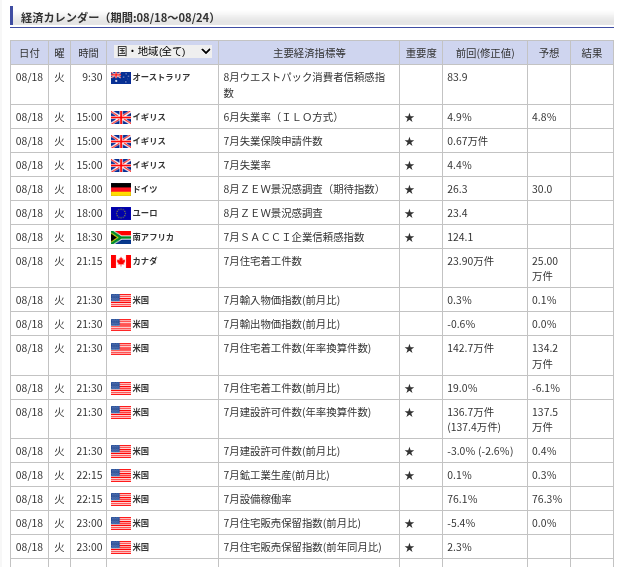Click the 主要経済指標等 column header
The image size is (621, 567).
(x=309, y=53)
